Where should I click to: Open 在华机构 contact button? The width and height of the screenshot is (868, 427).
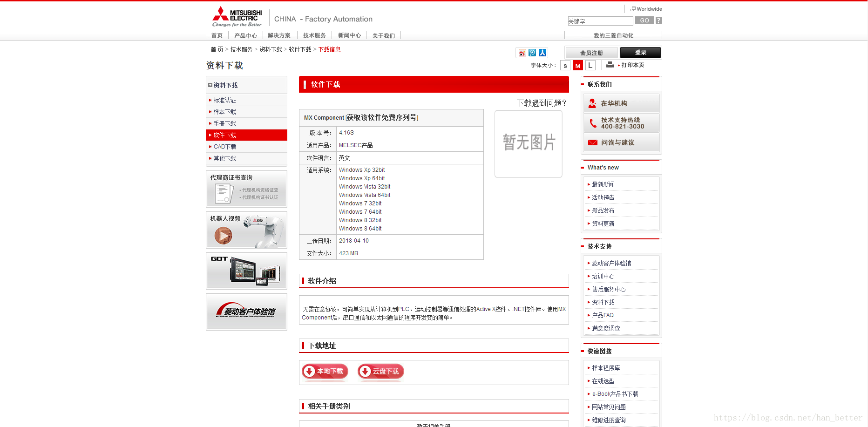621,103
